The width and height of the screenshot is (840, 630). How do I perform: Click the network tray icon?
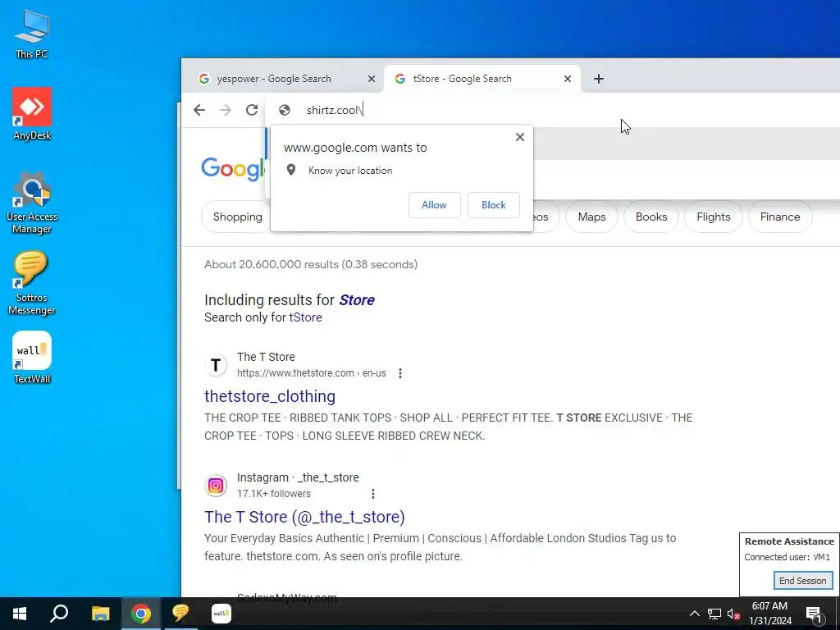pos(714,614)
